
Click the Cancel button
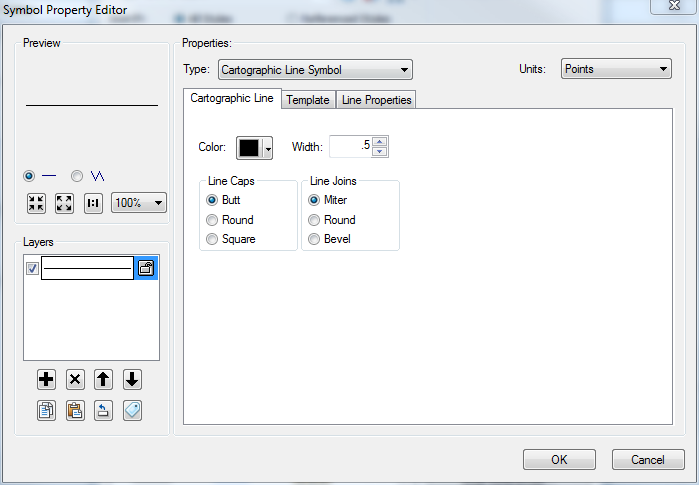(x=648, y=460)
